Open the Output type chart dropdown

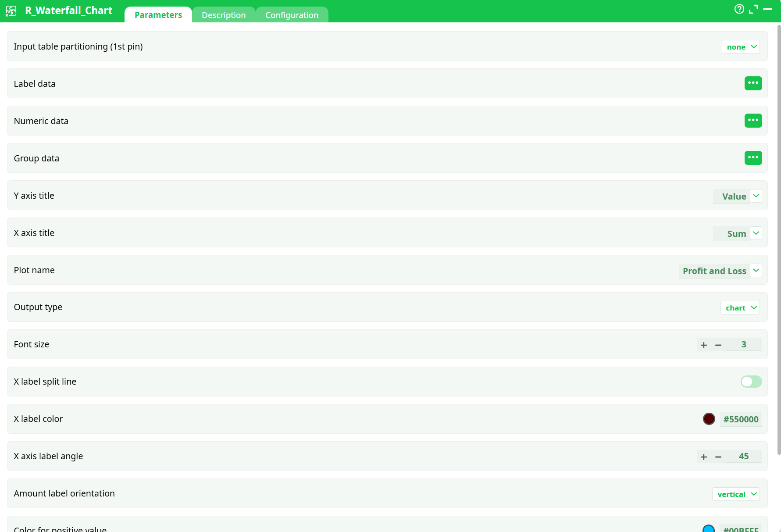pyautogui.click(x=740, y=308)
